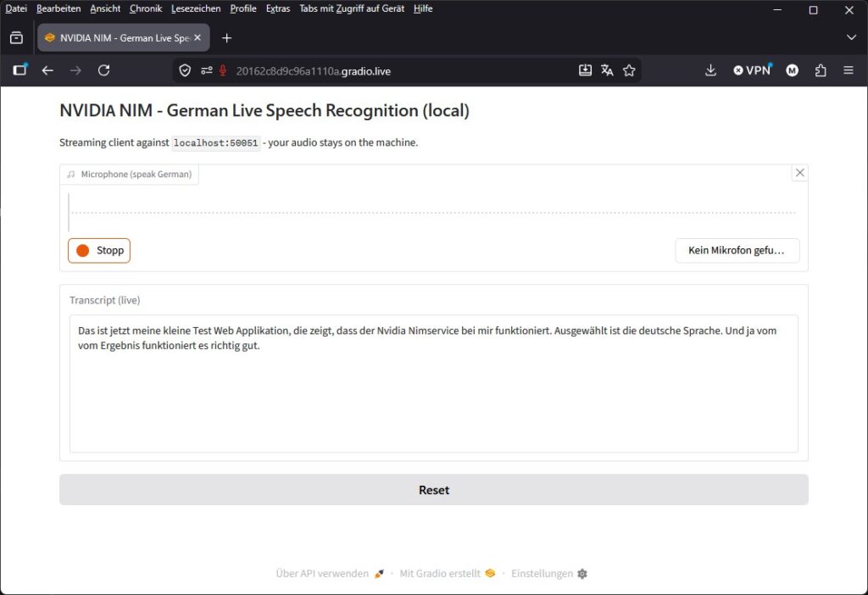Viewport: 868px width, 595px height.
Task: Go forward one page
Action: click(x=75, y=70)
